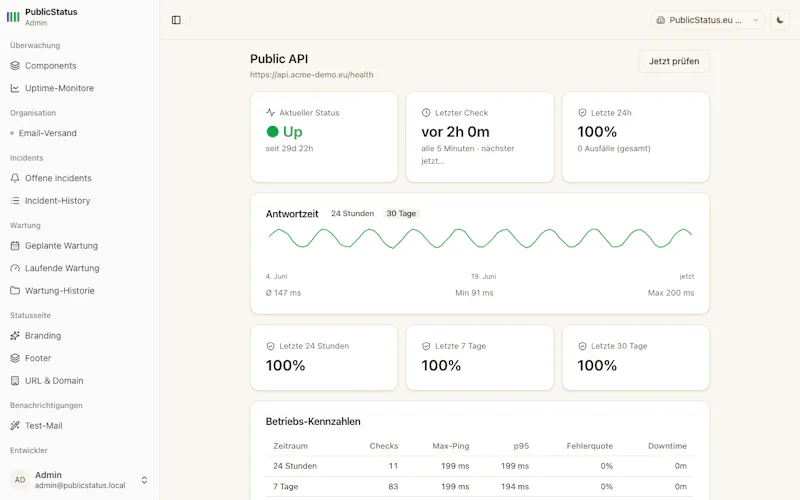The image size is (800, 500).
Task: Click the Letzte 24h shield icon
Action: 582,112
